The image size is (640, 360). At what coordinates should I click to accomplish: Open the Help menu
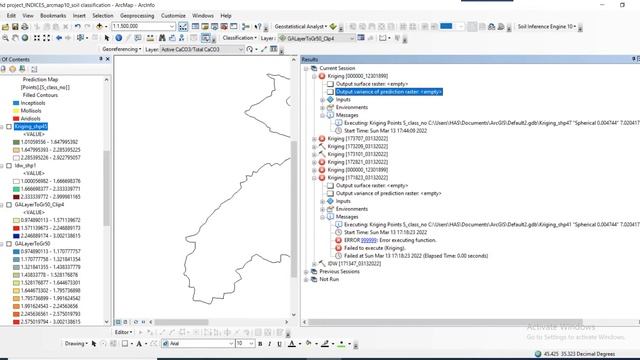tap(226, 16)
